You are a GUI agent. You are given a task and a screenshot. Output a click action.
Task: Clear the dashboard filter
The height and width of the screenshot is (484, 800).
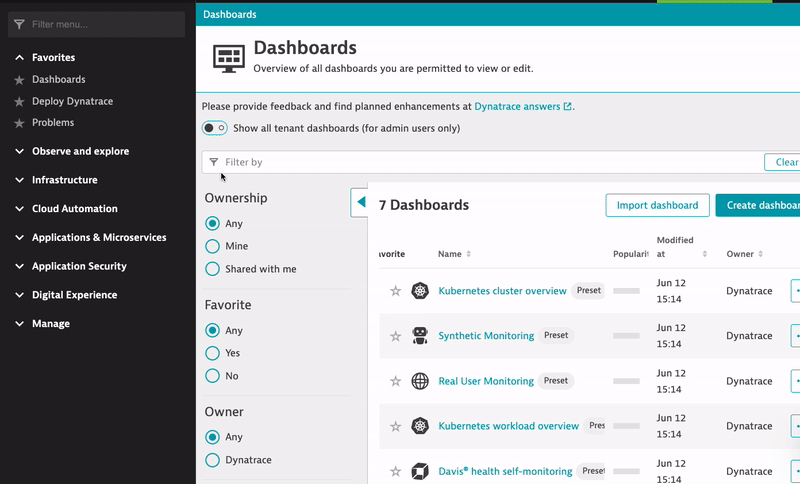(x=782, y=162)
